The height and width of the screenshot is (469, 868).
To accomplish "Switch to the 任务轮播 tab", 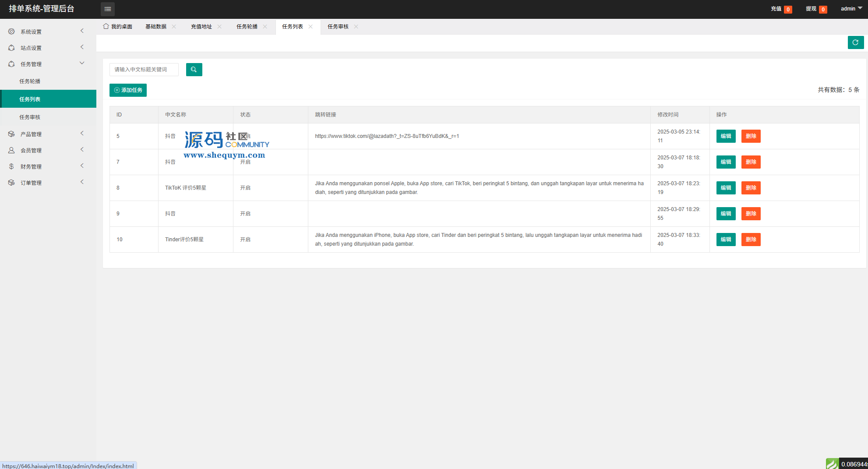I will click(247, 27).
